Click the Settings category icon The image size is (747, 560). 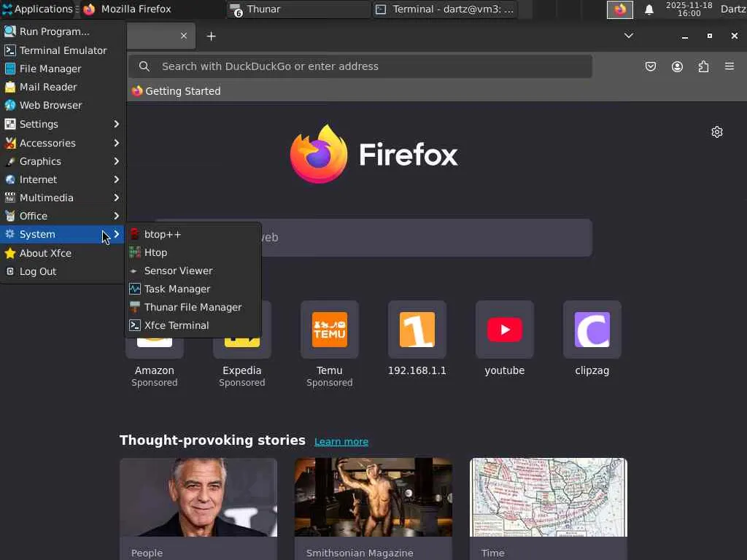10,124
